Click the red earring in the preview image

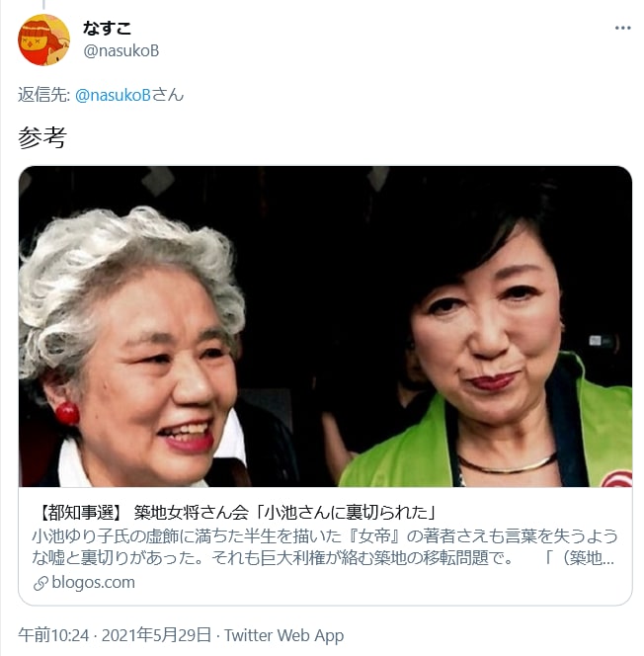point(67,413)
